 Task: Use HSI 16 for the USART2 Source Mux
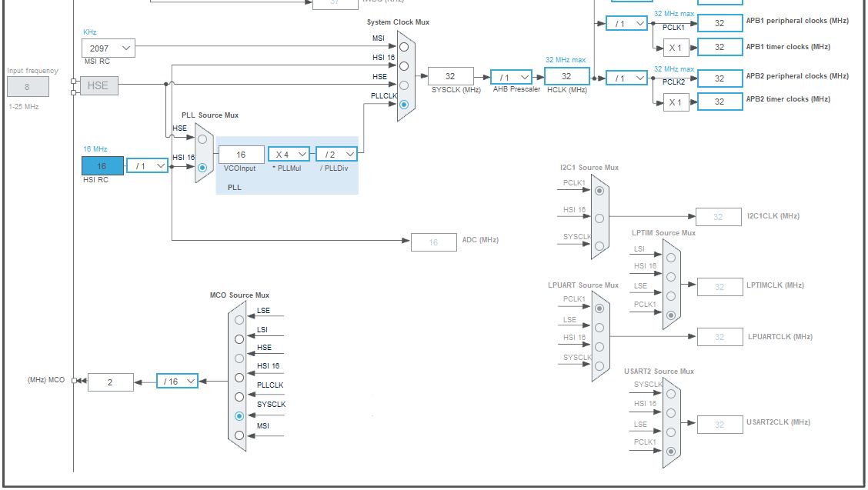pyautogui.click(x=671, y=413)
